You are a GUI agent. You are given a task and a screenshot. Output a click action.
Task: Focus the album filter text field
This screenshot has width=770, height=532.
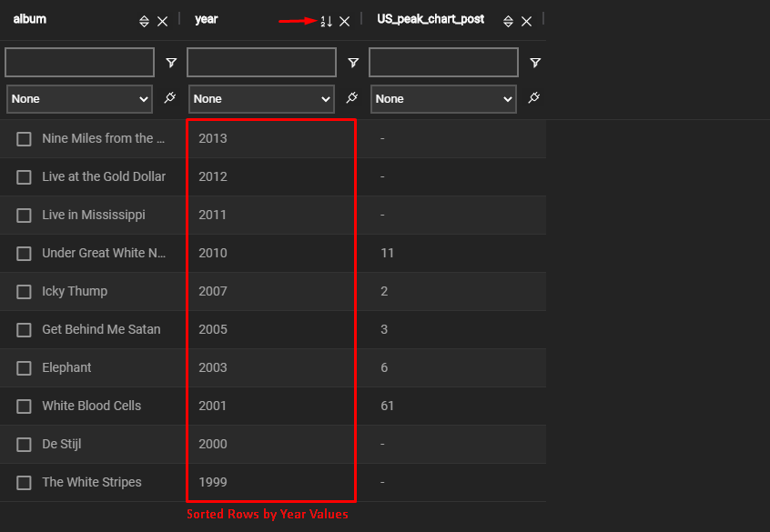[79, 63]
